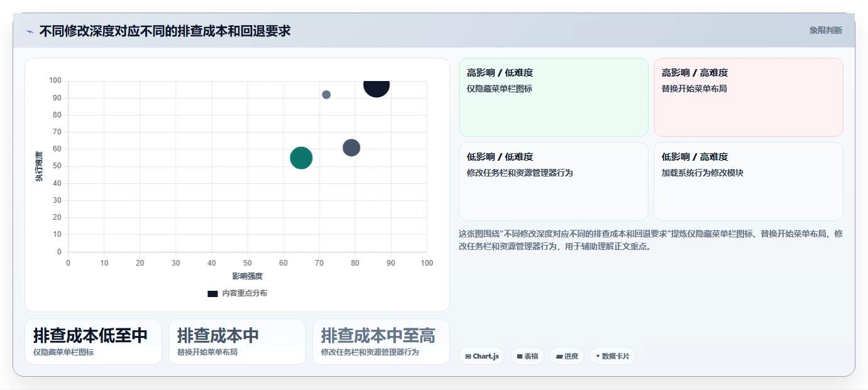The image size is (868, 390).
Task: Click the 象限判断 label in header
Action: point(825,30)
